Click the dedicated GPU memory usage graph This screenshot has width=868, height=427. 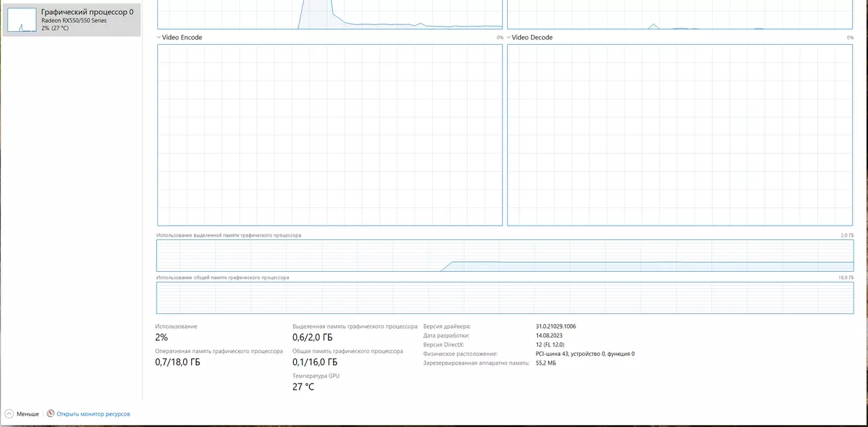pyautogui.click(x=505, y=256)
